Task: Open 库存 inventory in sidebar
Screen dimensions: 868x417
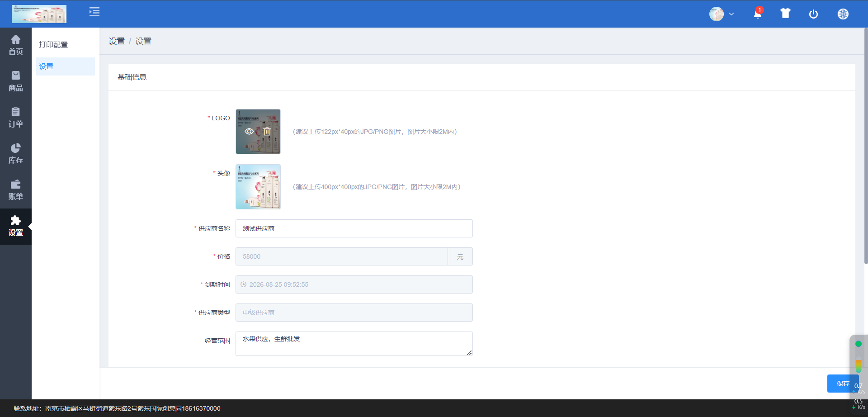Action: (16, 154)
